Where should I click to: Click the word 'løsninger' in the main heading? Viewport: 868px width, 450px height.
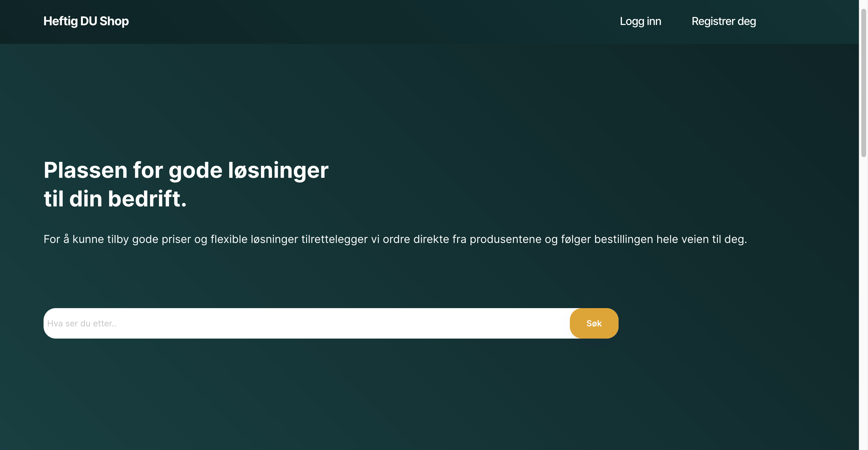[278, 170]
